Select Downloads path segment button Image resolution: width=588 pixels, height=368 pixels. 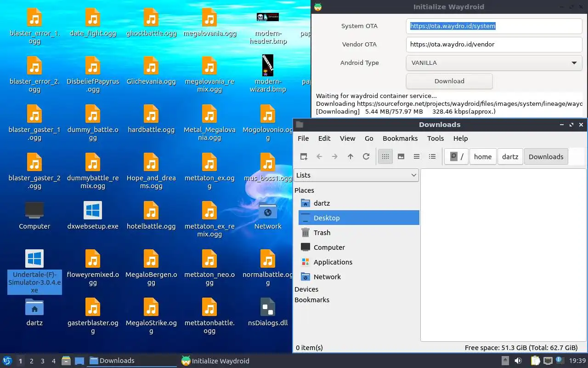pos(546,156)
